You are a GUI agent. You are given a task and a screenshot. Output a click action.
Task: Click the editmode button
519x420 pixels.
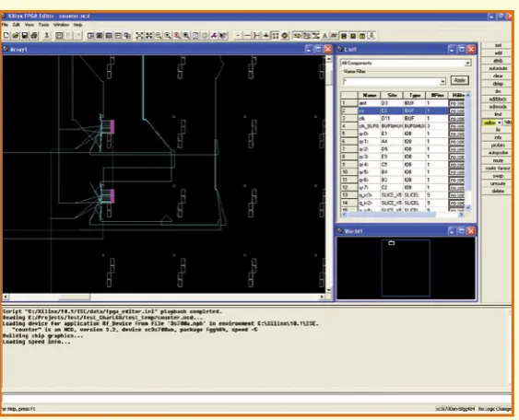click(x=498, y=107)
